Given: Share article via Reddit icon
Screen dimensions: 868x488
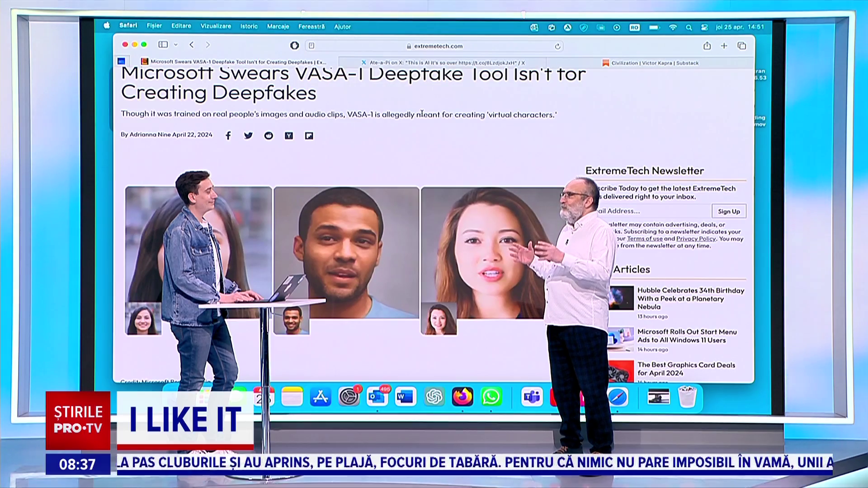Looking at the screenshot, I should 269,136.
